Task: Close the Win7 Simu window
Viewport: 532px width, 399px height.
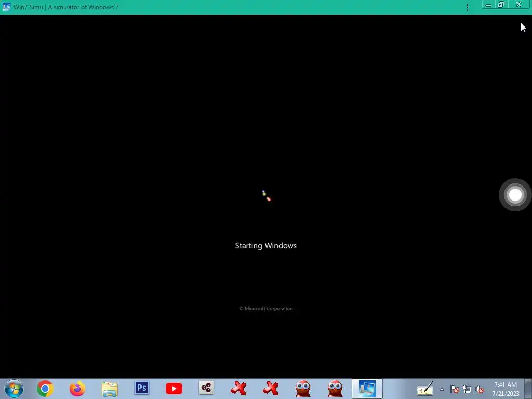Action: click(x=519, y=5)
